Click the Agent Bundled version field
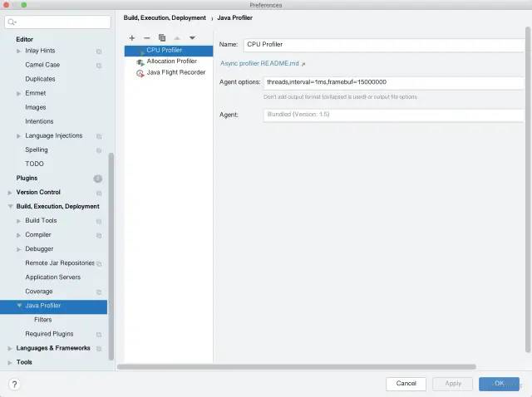The height and width of the screenshot is (397, 532). [x=394, y=115]
